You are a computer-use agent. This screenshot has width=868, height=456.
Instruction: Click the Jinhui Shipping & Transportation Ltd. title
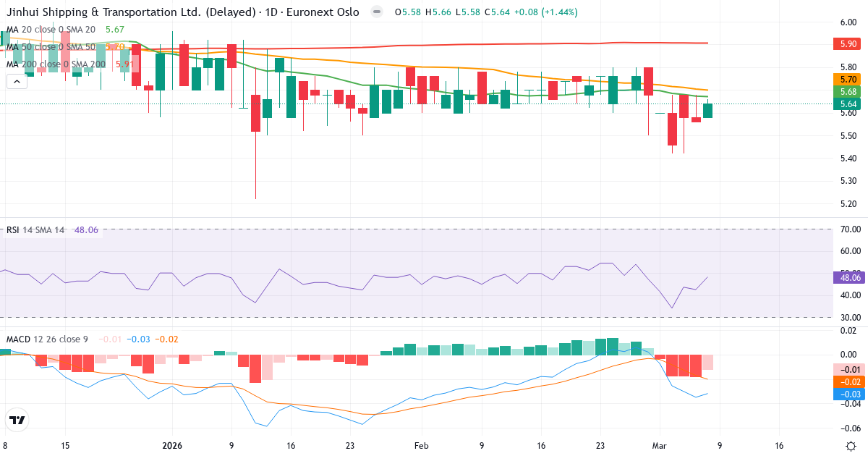click(x=132, y=12)
